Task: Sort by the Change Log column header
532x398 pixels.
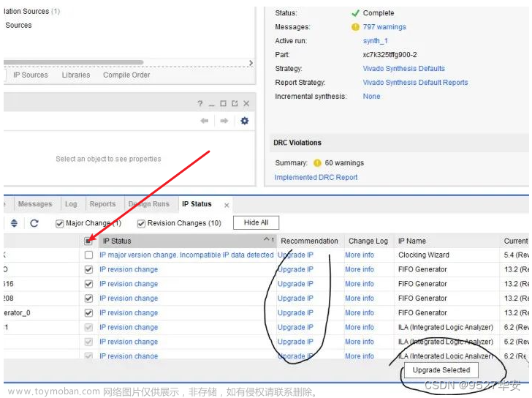Action: (x=368, y=241)
